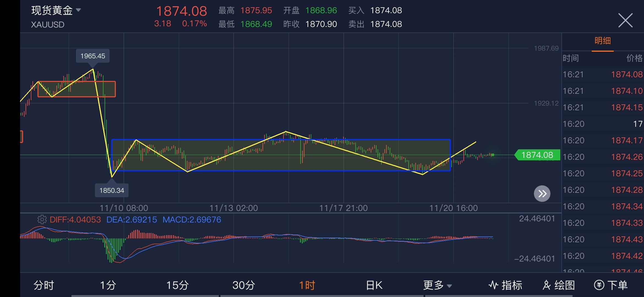Viewport: 644px width, 297px height.
Task: Expand the 更多 timeframe dropdown
Action: pos(437,285)
